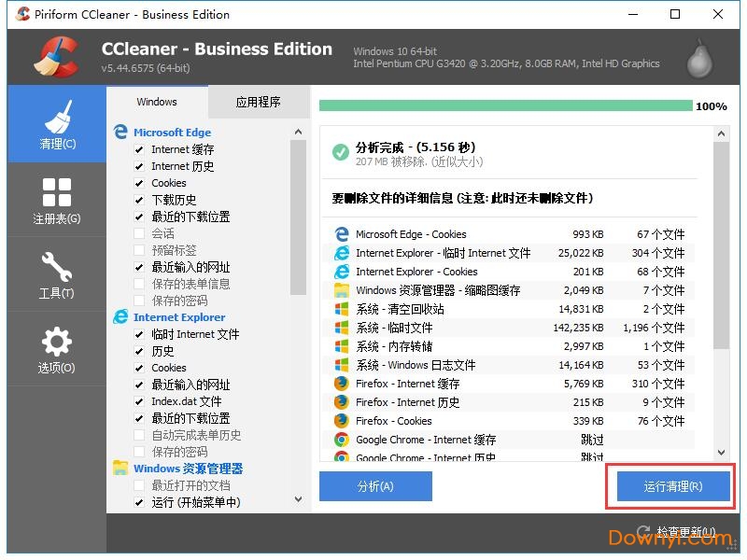The width and height of the screenshot is (747, 560).
Task: Open the 清理 (Cleaner) panel
Action: (x=56, y=121)
